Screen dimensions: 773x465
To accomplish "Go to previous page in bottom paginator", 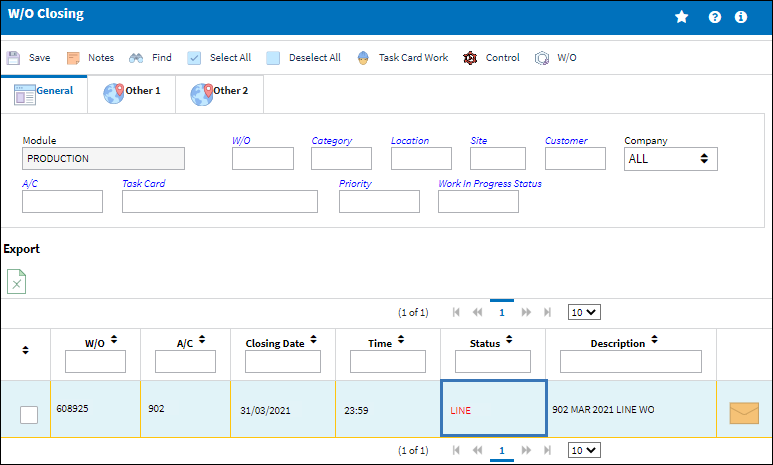I will 477,450.
